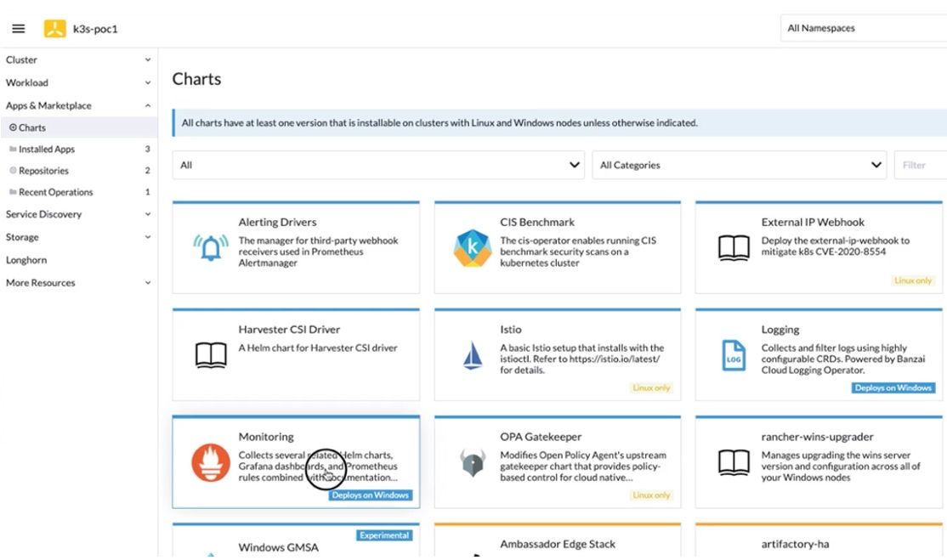The image size is (947, 560).
Task: Click the Monitoring Prometheus flame icon
Action: (x=211, y=462)
